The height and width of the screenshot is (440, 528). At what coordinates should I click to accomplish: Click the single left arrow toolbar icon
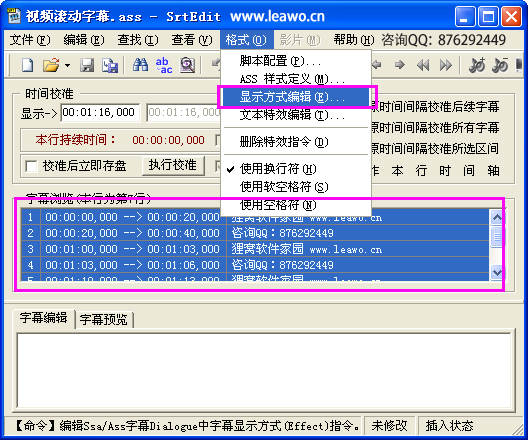point(377,65)
